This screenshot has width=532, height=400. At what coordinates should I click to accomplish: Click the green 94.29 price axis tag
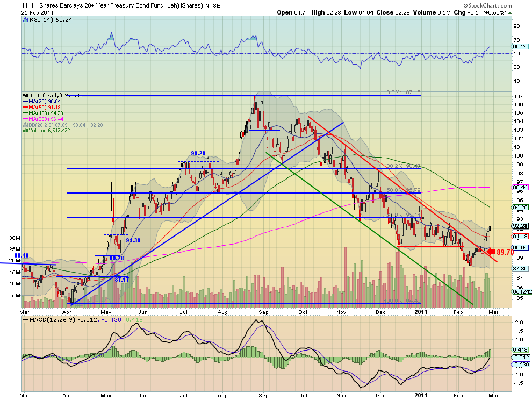[520, 207]
